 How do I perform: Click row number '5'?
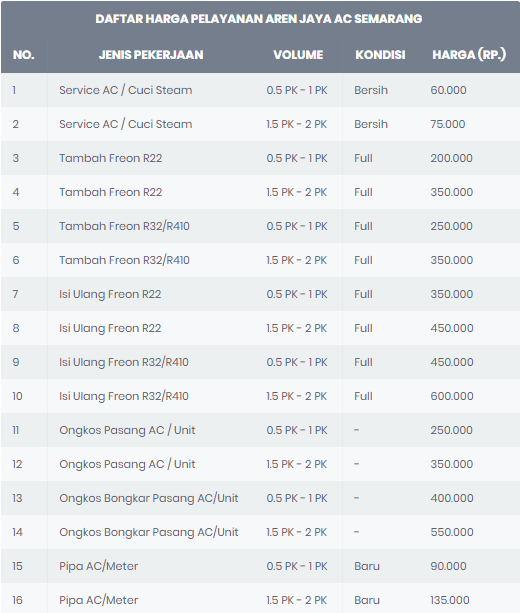tap(16, 226)
